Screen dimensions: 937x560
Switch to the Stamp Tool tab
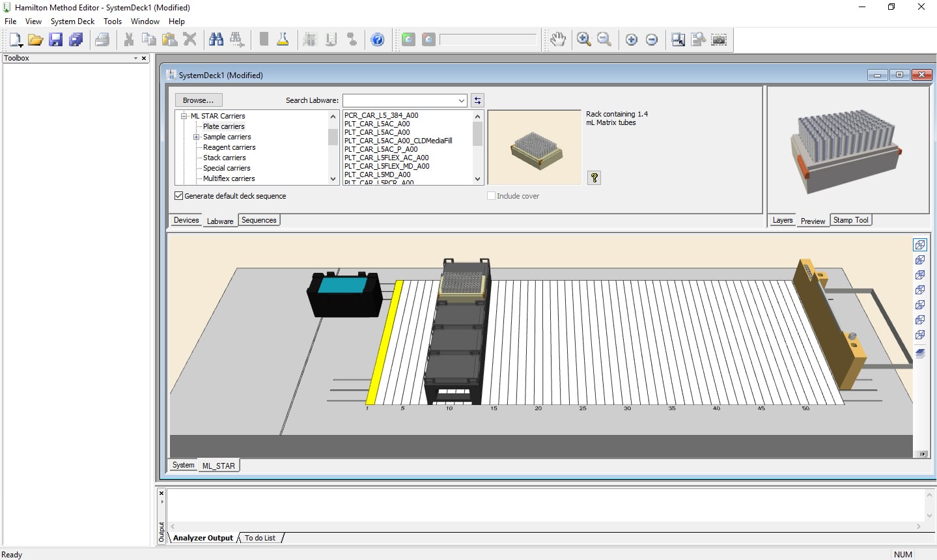(x=851, y=220)
